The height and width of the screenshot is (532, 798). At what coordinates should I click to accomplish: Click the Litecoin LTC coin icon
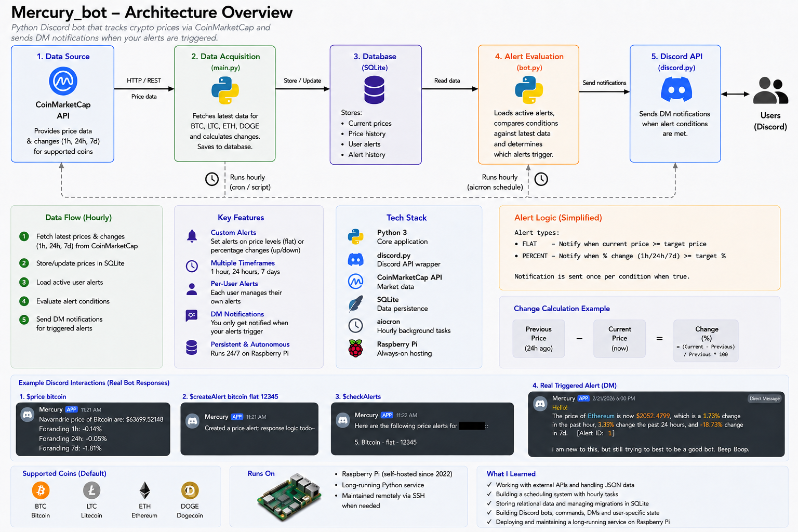point(91,490)
